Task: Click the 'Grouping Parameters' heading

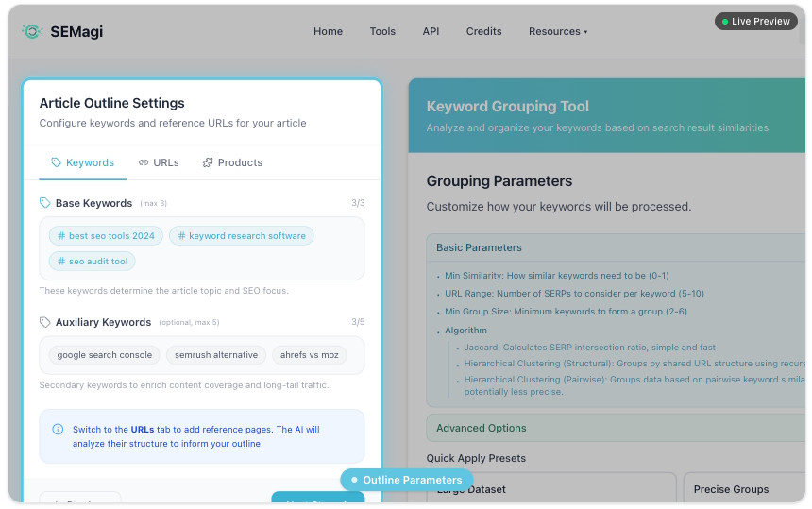Action: coord(499,181)
